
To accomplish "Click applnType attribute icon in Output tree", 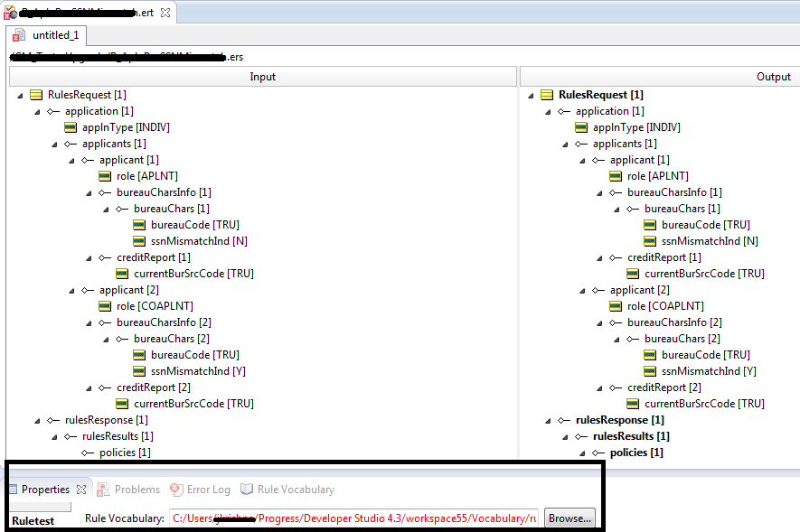I will 581,127.
